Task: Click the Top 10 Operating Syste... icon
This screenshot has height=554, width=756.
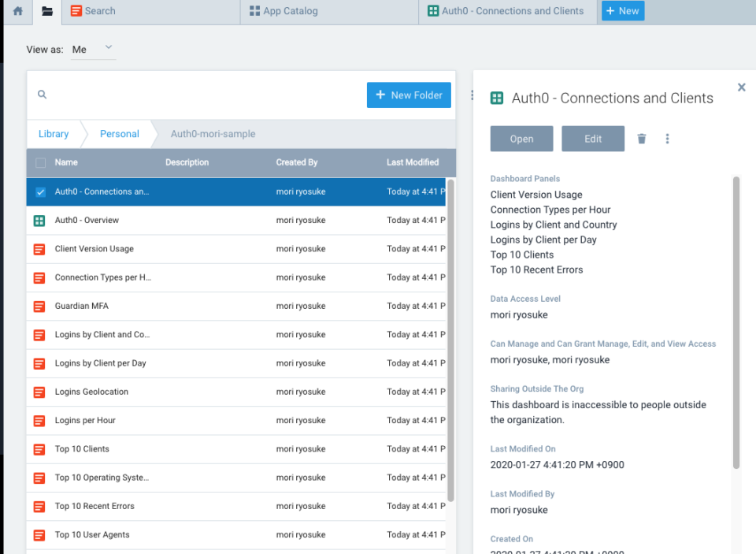Action: (x=39, y=478)
